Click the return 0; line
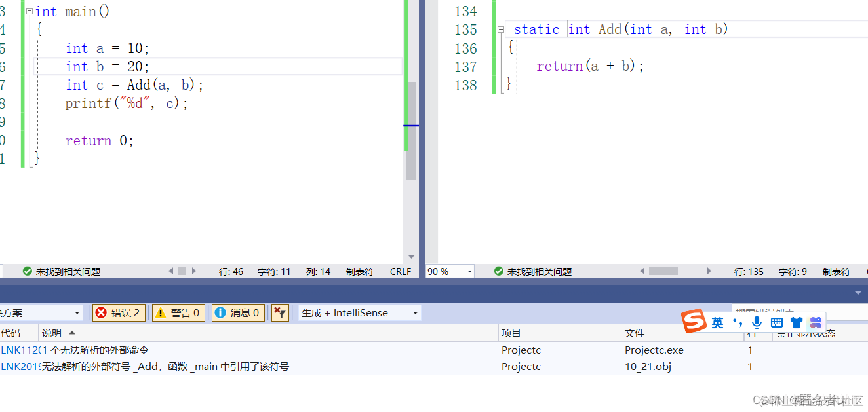Image resolution: width=868 pixels, height=412 pixels. (100, 141)
